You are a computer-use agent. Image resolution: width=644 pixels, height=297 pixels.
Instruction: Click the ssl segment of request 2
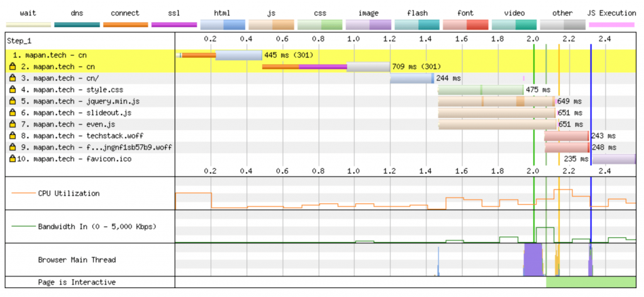(323, 67)
